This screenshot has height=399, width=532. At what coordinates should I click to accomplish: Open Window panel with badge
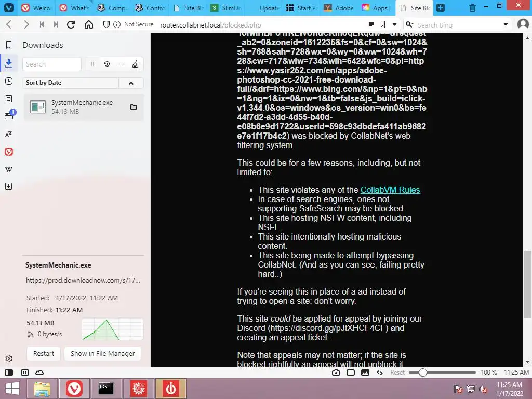tap(9, 115)
